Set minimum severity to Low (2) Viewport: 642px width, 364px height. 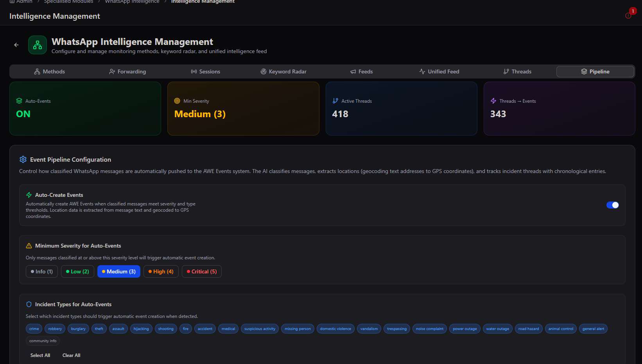click(x=77, y=271)
